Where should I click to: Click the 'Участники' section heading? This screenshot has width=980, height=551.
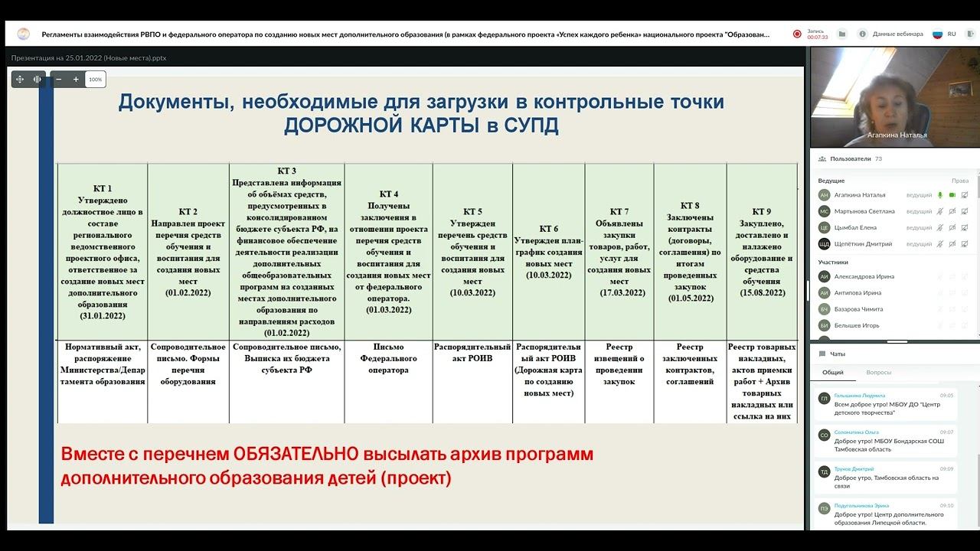(x=833, y=262)
